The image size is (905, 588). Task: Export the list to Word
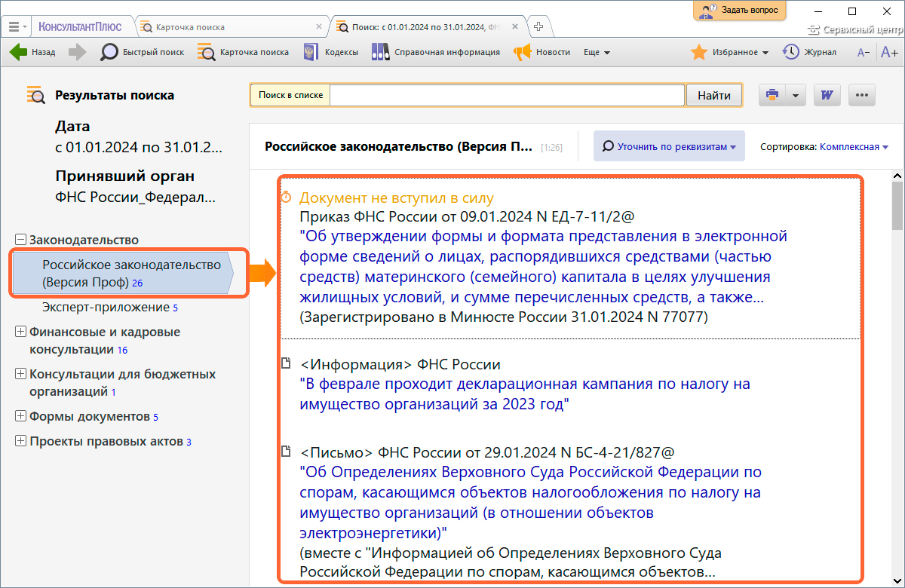[827, 96]
